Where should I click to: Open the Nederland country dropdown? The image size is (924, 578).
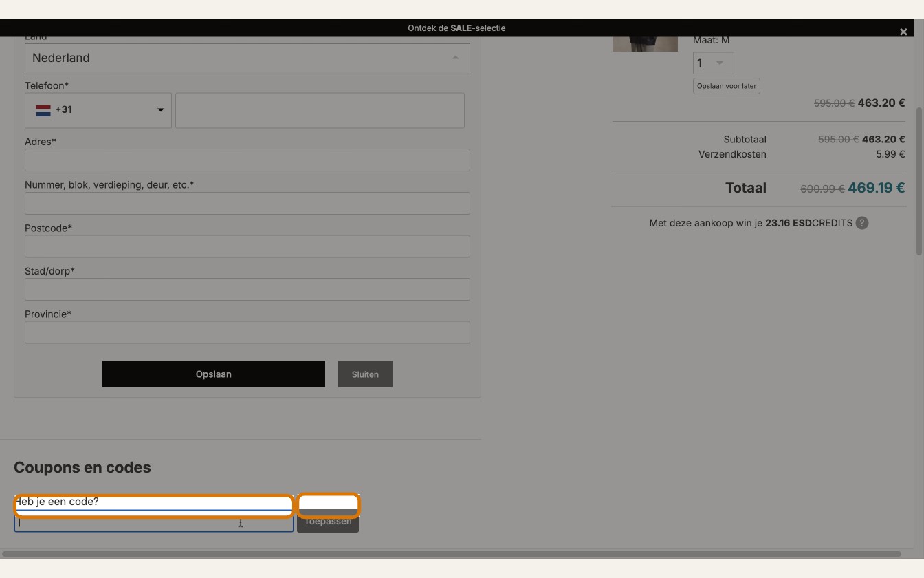click(247, 58)
